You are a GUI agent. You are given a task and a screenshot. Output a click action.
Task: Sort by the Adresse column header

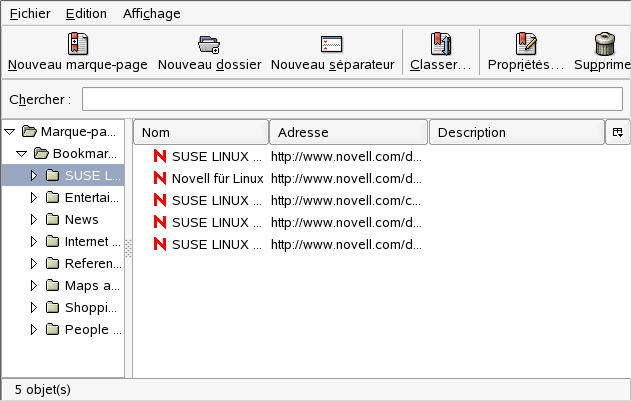pos(348,132)
